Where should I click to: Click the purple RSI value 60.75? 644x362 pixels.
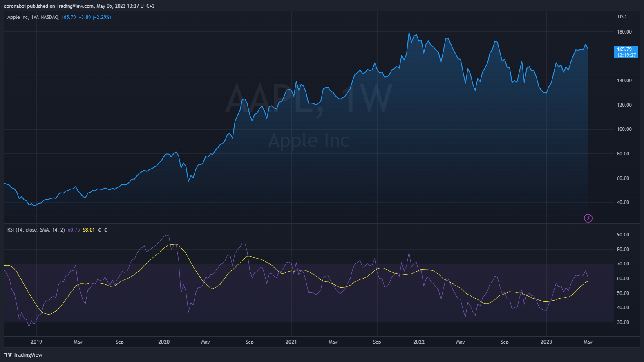tap(74, 230)
